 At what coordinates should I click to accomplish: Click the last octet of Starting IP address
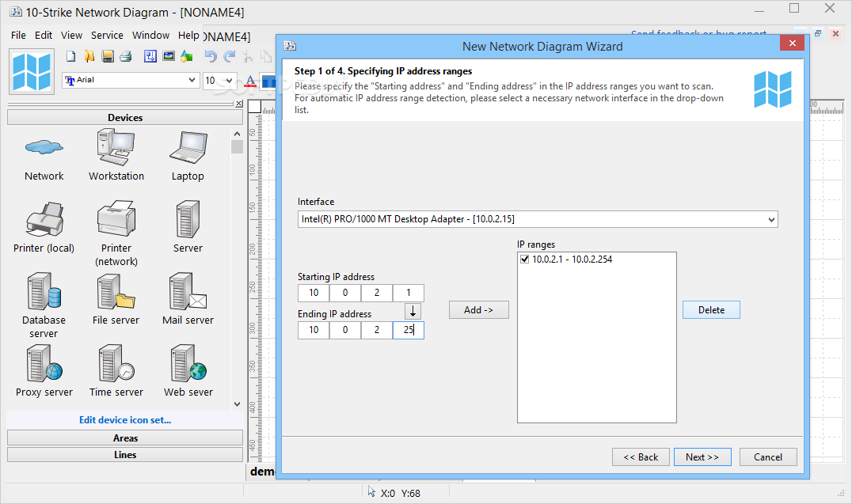pyautogui.click(x=408, y=293)
